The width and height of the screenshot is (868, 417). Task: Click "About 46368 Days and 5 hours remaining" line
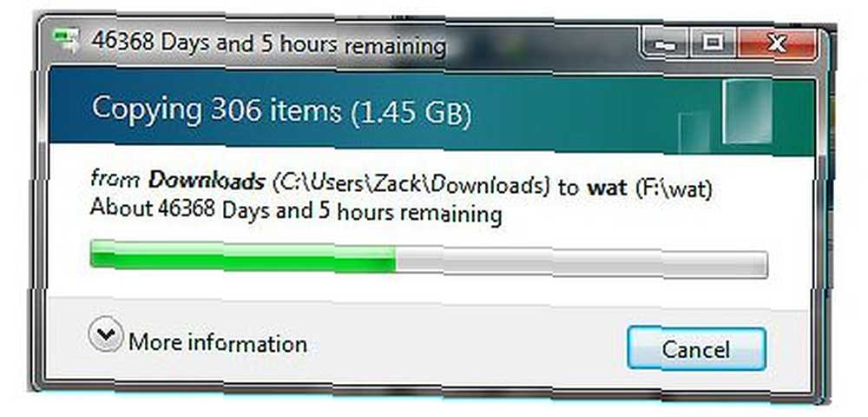coord(296,212)
